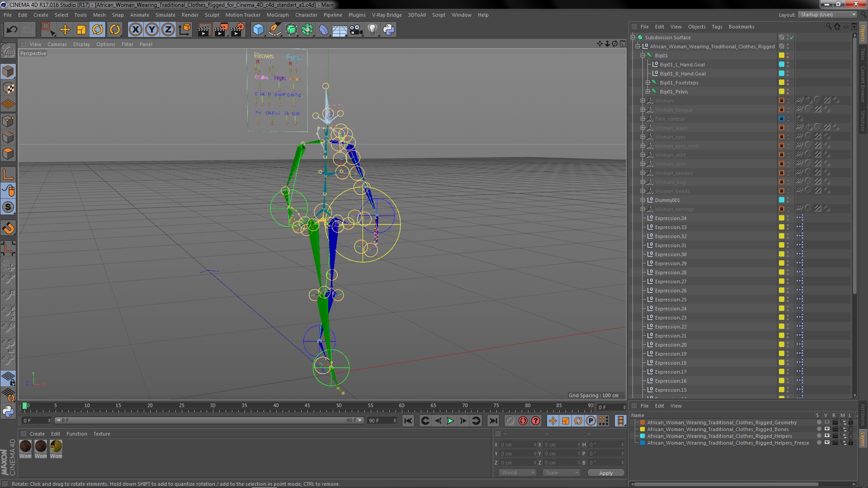Select the Rotate tool
This screenshot has height=488, width=868.
(98, 30)
